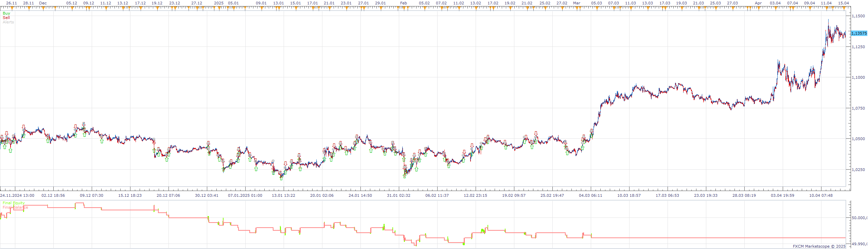Click the 1,0750 price axis label
This screenshot has width=868, height=249.
coord(858,108)
